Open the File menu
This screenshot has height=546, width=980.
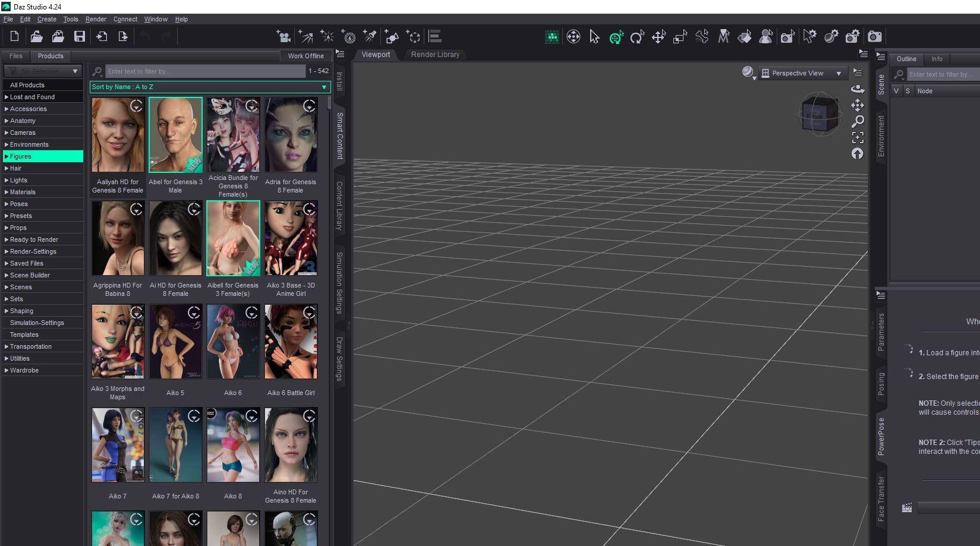pos(8,19)
